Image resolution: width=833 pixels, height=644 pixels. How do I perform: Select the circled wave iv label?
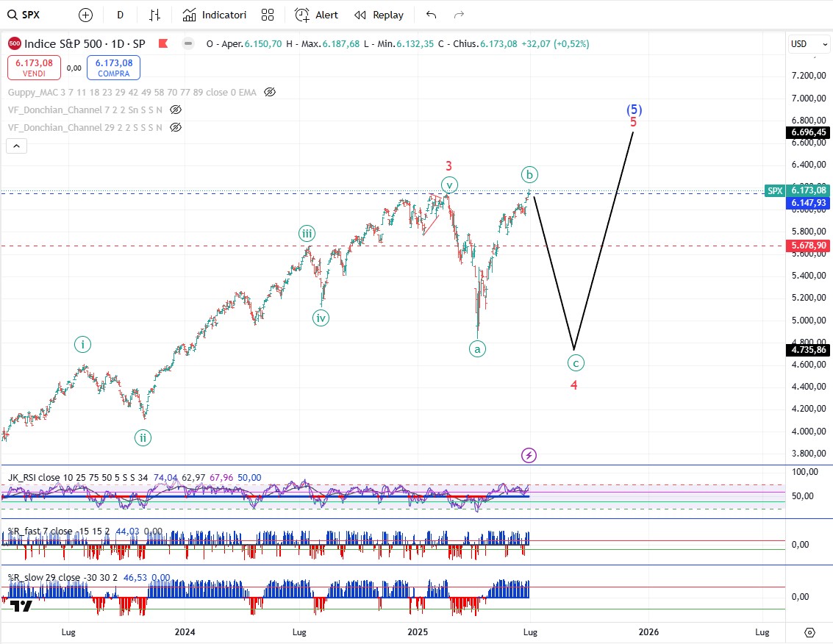321,318
